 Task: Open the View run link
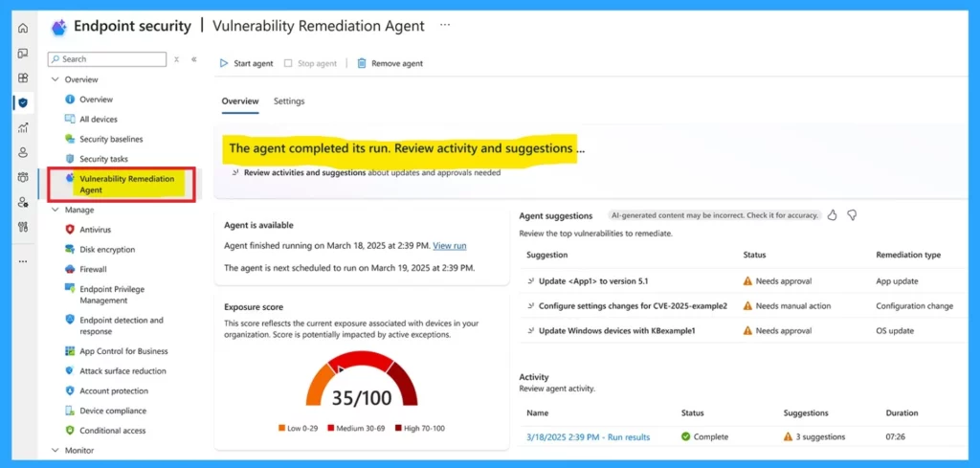(450, 246)
